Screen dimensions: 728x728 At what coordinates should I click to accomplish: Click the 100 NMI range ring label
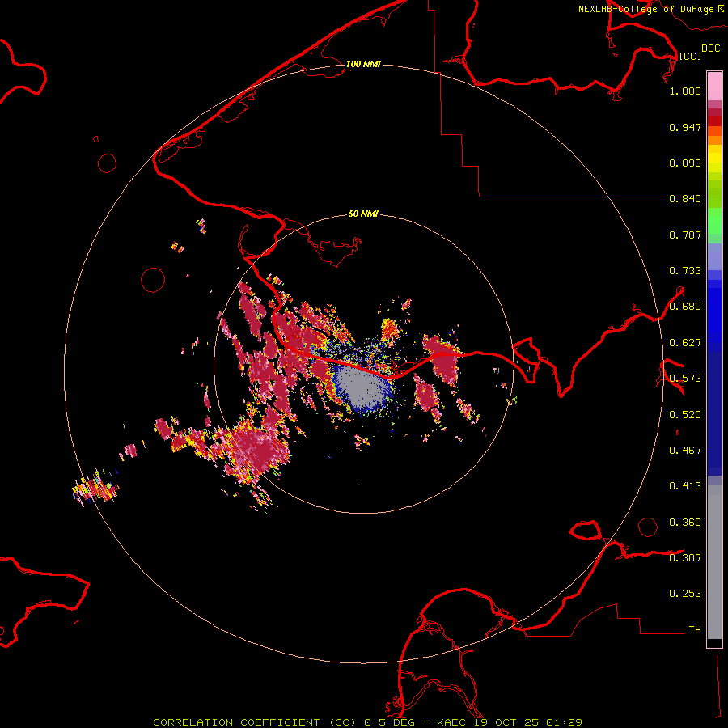[x=363, y=64]
